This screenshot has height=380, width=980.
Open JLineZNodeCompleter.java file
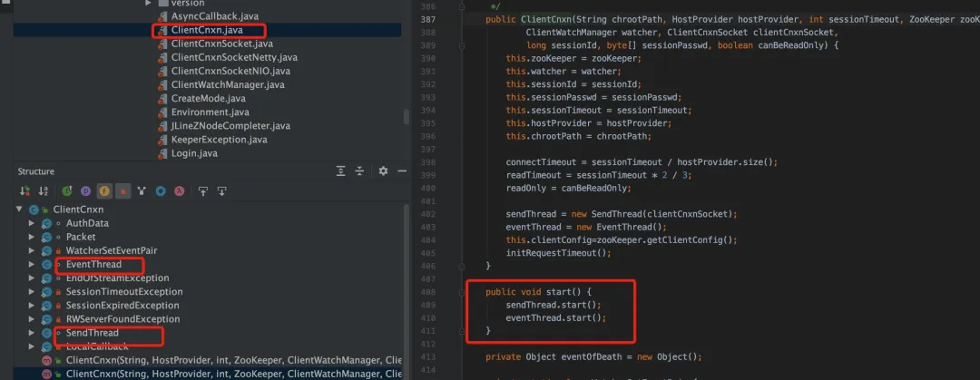[x=230, y=126]
